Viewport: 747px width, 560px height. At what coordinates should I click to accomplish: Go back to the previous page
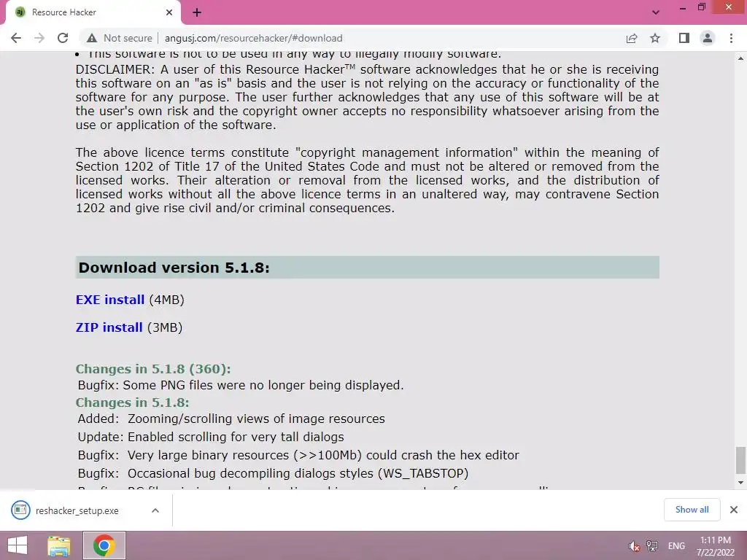(x=16, y=38)
